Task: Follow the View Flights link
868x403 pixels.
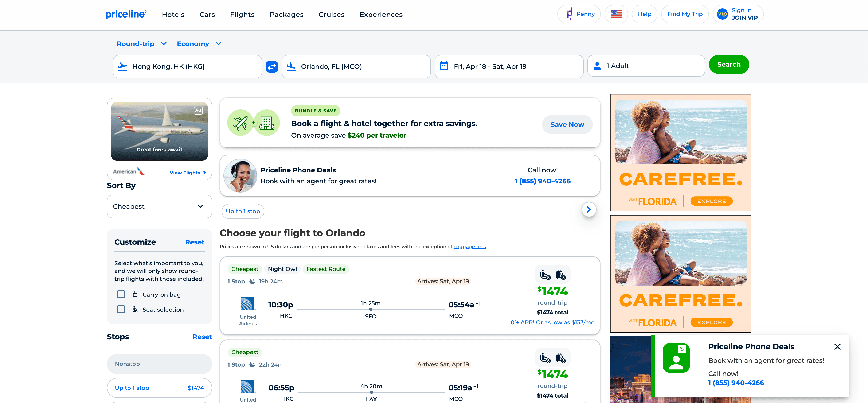Action: click(187, 173)
